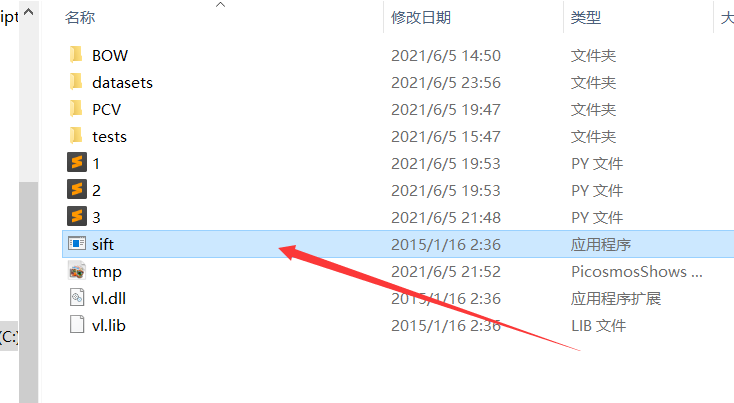This screenshot has width=734, height=403.
Task: Select the C: drive in navigation pane
Action: click(x=9, y=336)
